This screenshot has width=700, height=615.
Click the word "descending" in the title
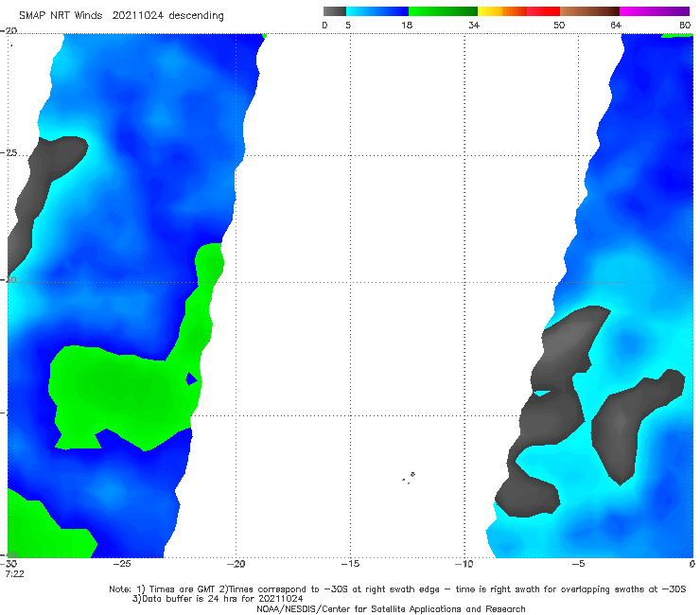pos(196,16)
